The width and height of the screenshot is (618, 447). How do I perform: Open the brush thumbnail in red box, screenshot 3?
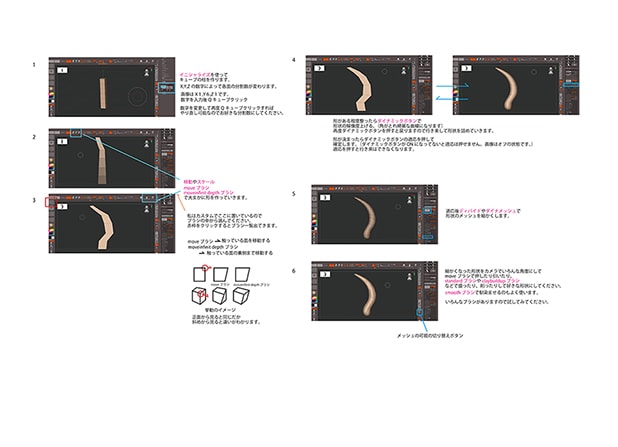tap(51, 202)
